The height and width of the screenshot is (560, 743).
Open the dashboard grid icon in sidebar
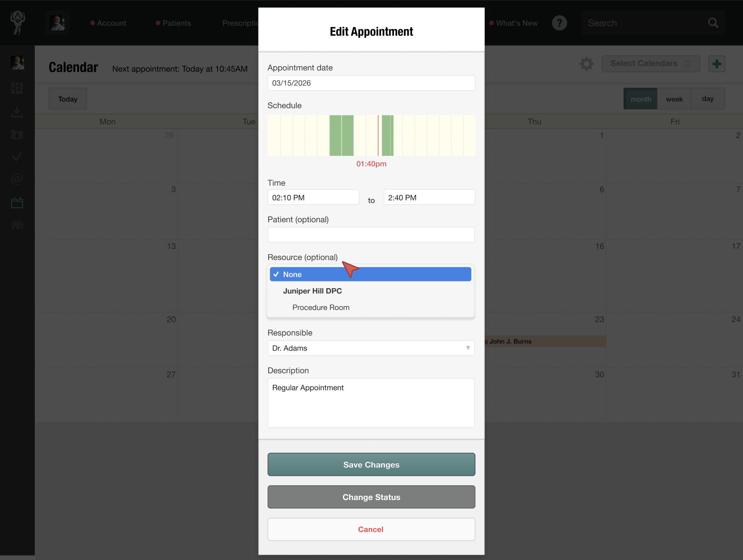tap(17, 88)
